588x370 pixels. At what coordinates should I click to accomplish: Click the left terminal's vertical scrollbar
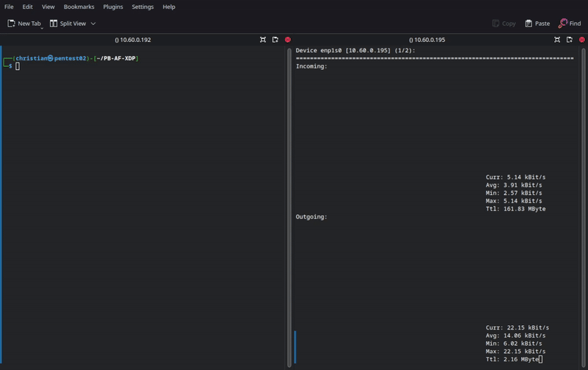pos(289,207)
